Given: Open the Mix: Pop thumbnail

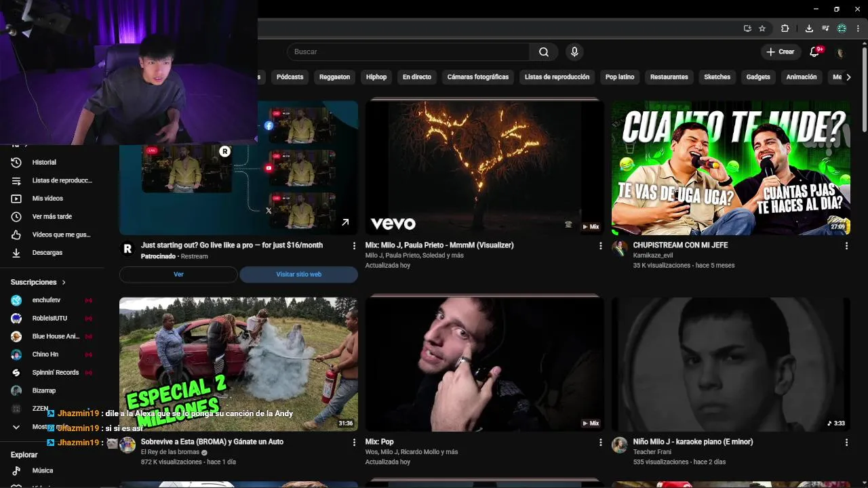Looking at the screenshot, I should coord(484,364).
